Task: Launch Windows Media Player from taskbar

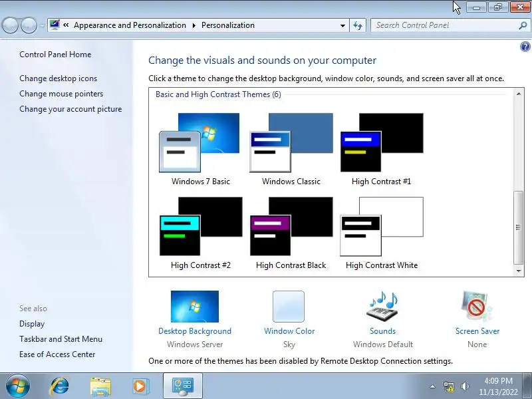Action: point(140,386)
